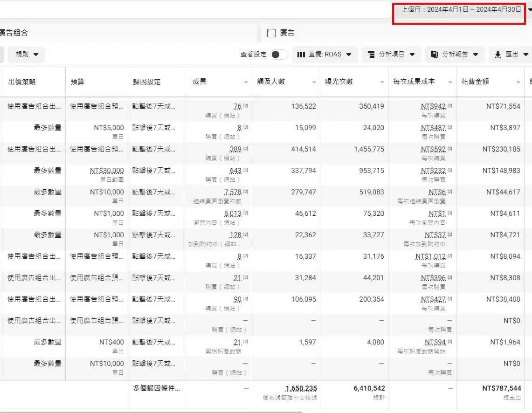Open the 每次成果成本 column sort arrow
532x413 pixels.
pos(450,82)
